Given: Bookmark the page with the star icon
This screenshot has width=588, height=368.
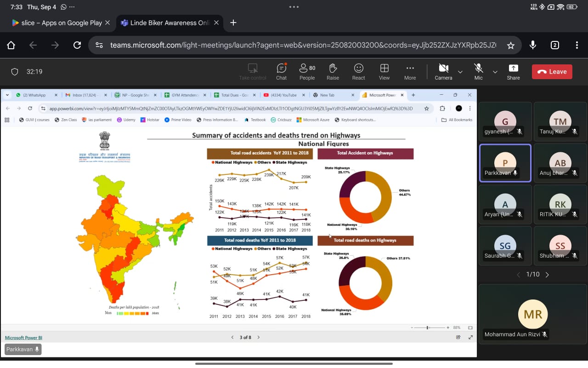Looking at the screenshot, I should pos(510,45).
